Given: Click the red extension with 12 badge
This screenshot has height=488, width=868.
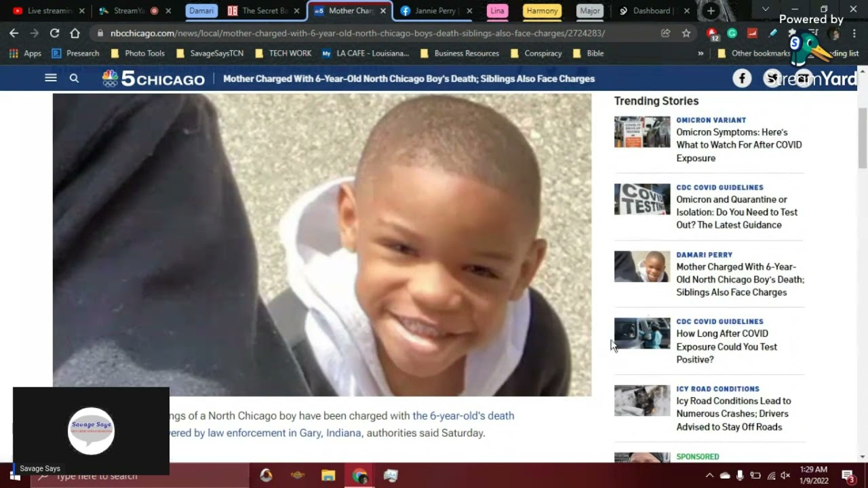Looking at the screenshot, I should pyautogui.click(x=712, y=33).
